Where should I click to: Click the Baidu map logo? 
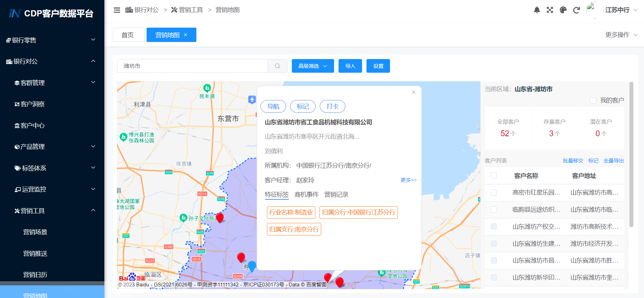[x=132, y=278]
